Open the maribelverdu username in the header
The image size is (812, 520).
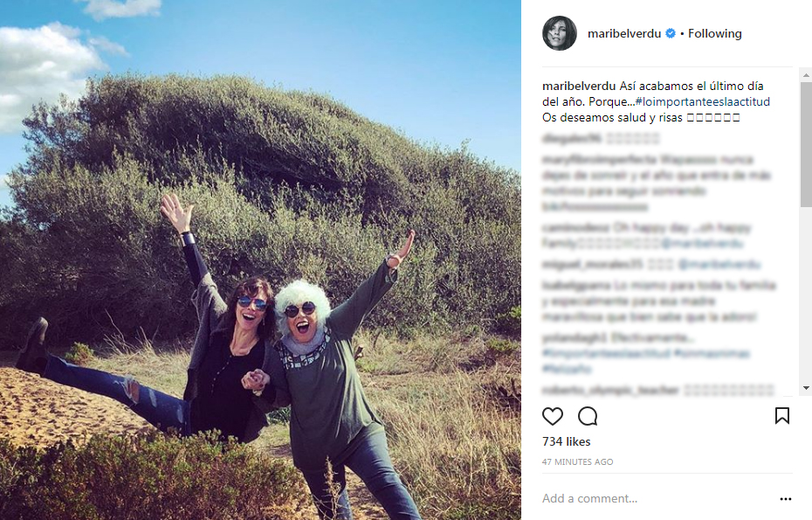624,34
